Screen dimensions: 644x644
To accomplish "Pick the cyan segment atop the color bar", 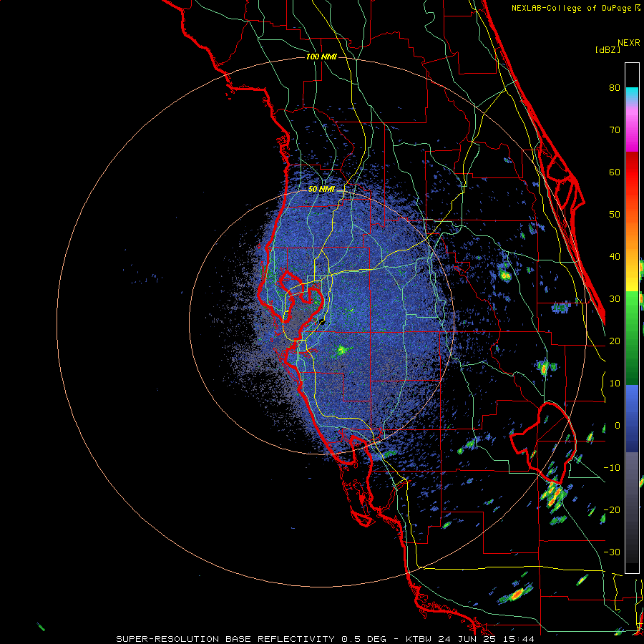I will tap(632, 94).
